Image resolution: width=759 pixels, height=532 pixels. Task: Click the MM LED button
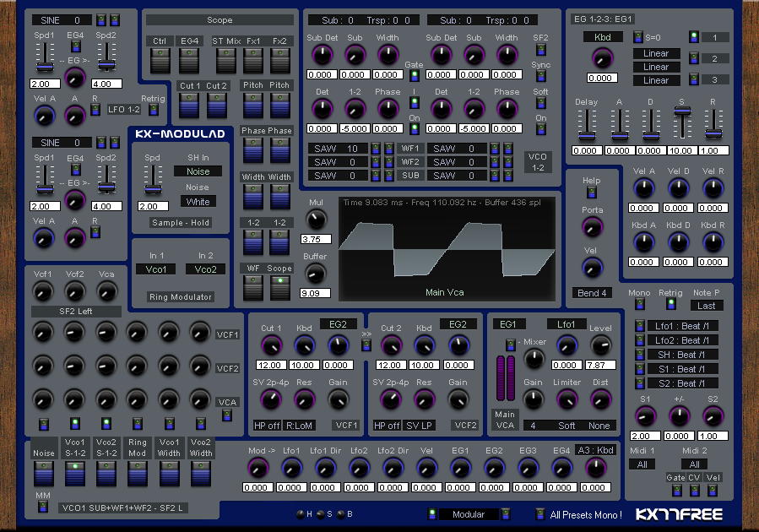click(42, 507)
